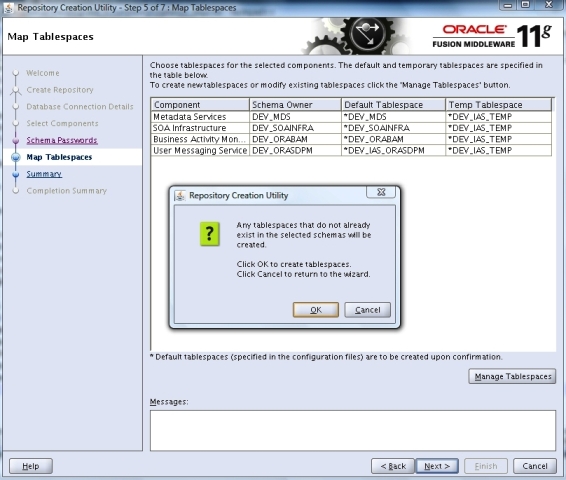566x480 pixels.
Task: Select the Welcome step
Action: point(43,73)
